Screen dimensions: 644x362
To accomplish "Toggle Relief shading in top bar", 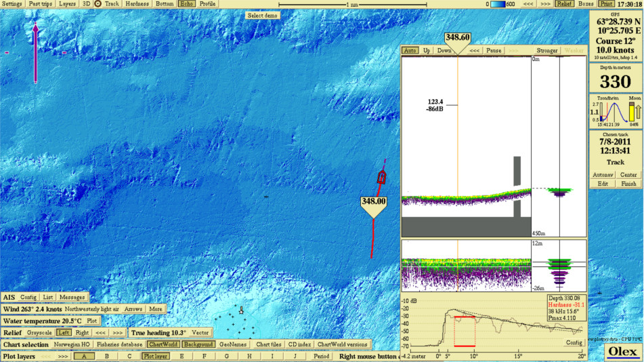I will pyautogui.click(x=564, y=3).
